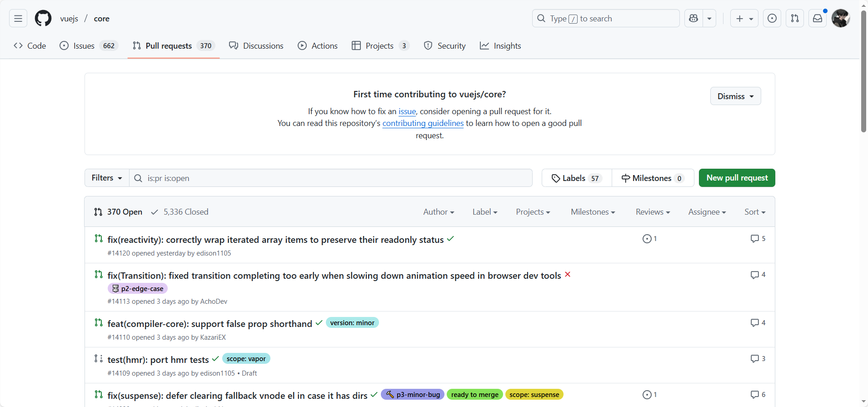The image size is (868, 407).
Task: Open the issues icon in header
Action: click(772, 19)
